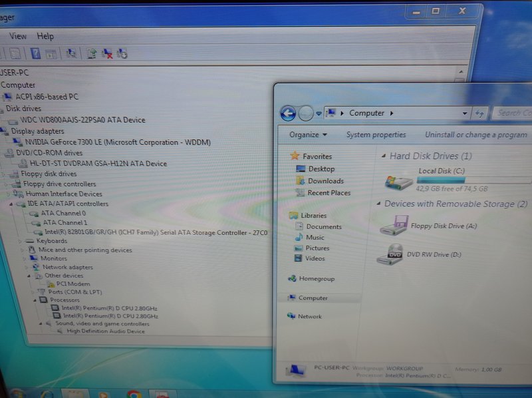The width and height of the screenshot is (532, 398).
Task: Select Favorites in navigation pane
Action: point(317,156)
